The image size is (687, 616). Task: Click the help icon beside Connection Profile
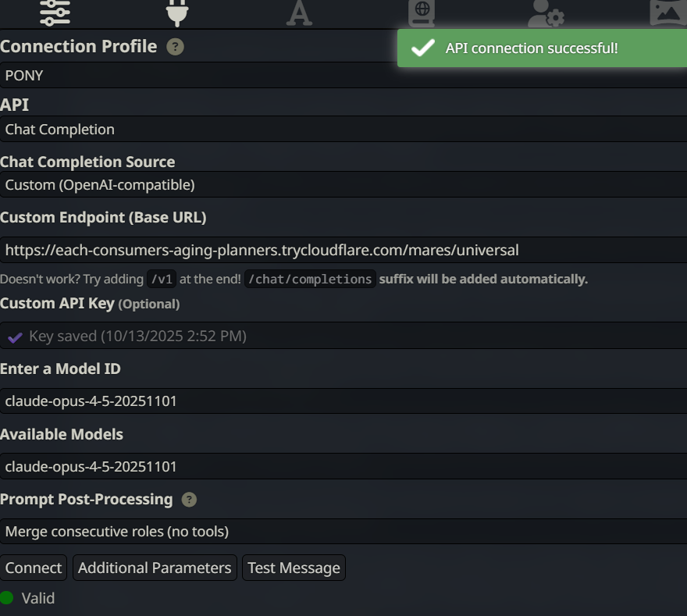(x=176, y=47)
